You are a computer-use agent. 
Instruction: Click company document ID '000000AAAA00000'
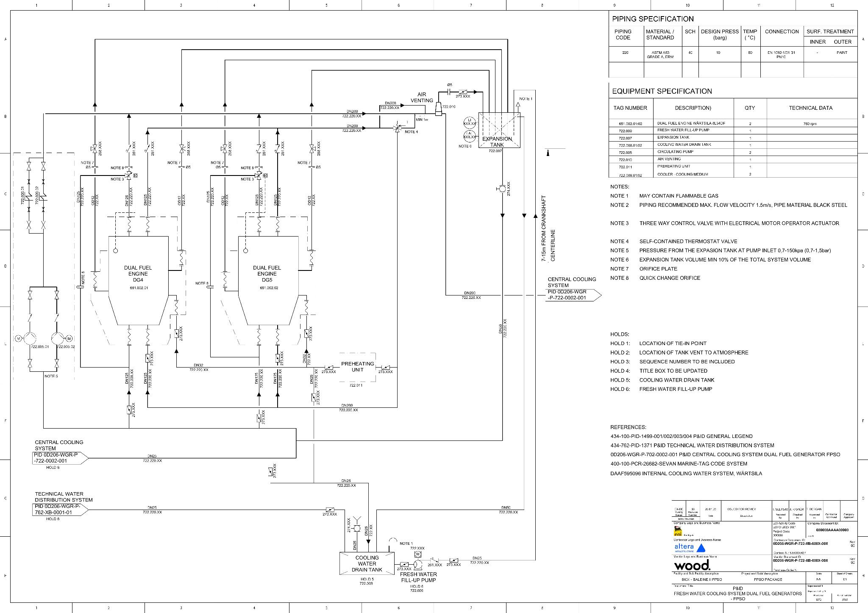pyautogui.click(x=832, y=530)
